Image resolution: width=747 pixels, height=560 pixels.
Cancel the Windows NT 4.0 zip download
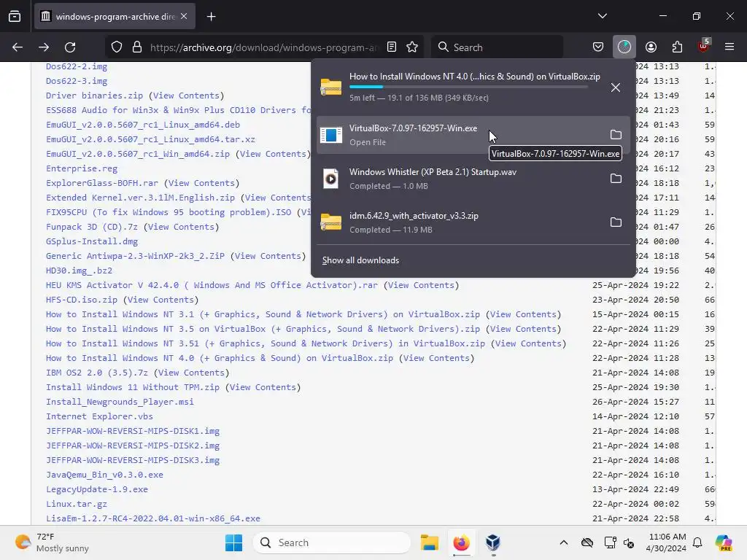616,87
